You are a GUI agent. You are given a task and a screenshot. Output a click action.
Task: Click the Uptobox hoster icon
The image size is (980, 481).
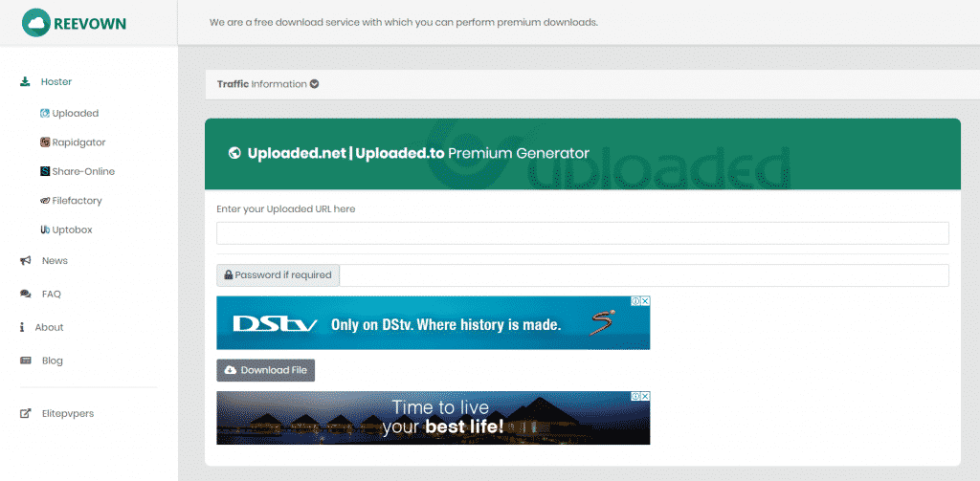coord(44,230)
